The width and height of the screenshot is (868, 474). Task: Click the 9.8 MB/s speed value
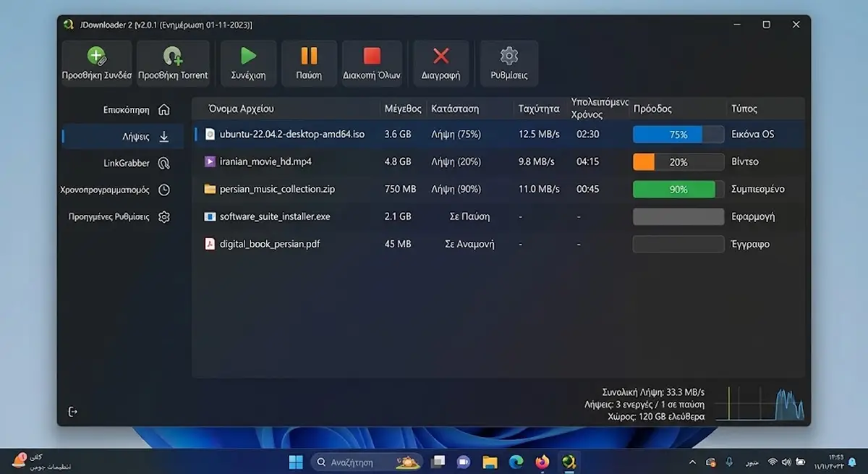click(536, 161)
